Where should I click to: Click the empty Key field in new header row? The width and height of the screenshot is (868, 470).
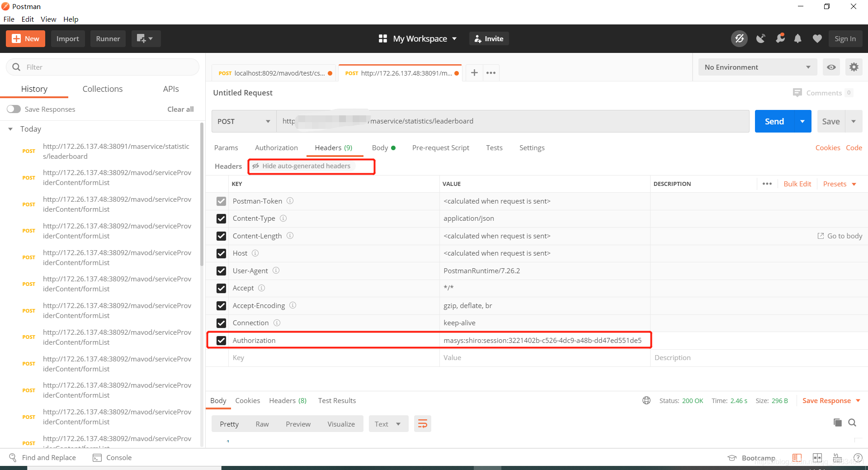click(334, 358)
